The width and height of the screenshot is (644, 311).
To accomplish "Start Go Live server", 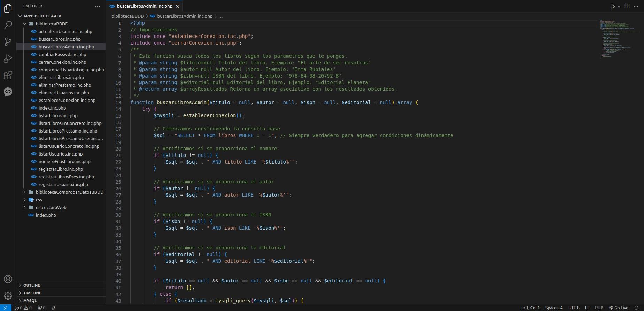I will click(x=619, y=308).
